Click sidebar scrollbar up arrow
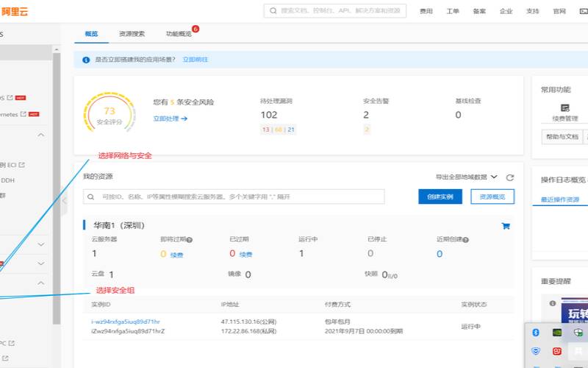 (x=57, y=49)
